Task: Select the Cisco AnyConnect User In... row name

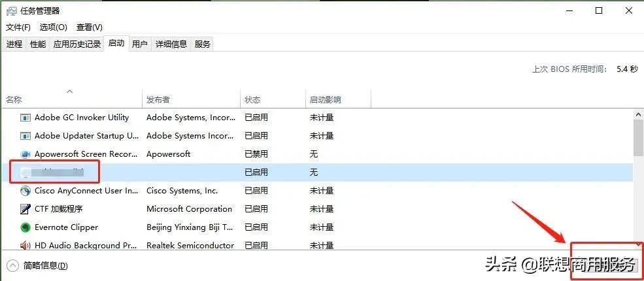Action: click(87, 191)
